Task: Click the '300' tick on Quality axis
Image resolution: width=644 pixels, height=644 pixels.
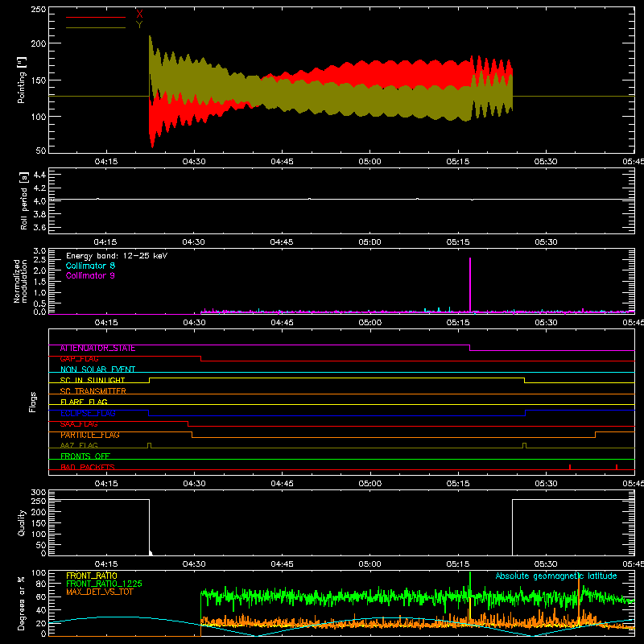Action: pos(39,493)
